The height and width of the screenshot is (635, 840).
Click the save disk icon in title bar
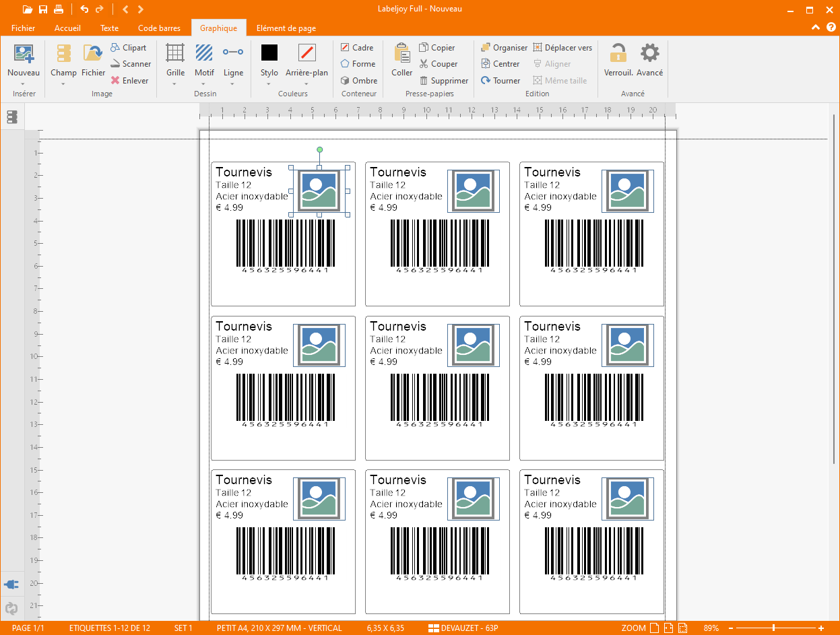coord(43,9)
